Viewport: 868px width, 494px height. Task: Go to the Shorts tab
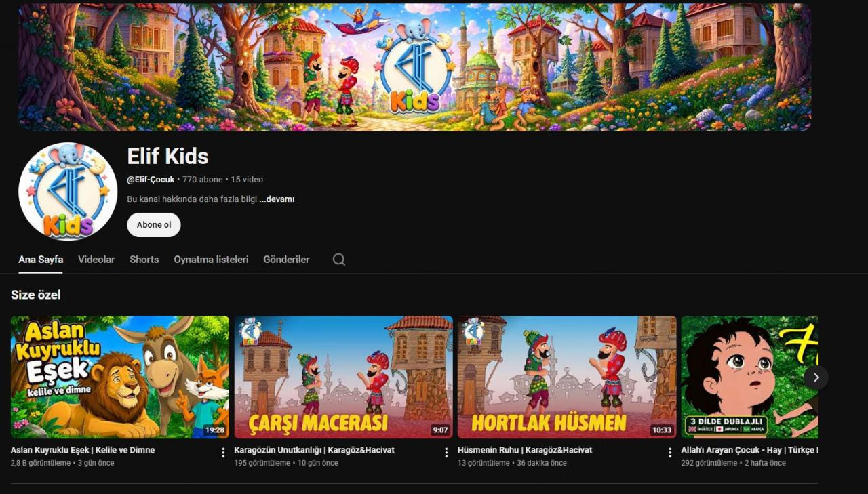(144, 260)
